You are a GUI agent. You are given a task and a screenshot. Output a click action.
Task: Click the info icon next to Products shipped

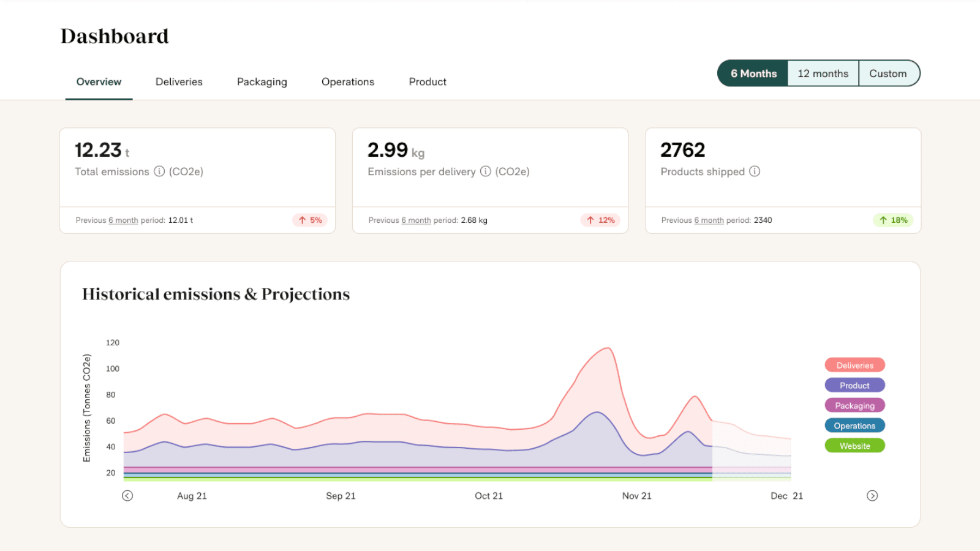(755, 172)
